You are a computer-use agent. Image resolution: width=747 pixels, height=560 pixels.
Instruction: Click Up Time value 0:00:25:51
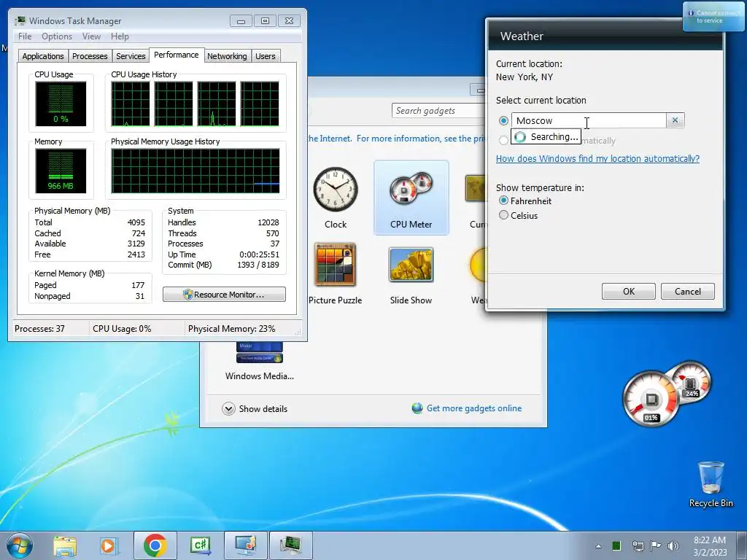point(259,254)
